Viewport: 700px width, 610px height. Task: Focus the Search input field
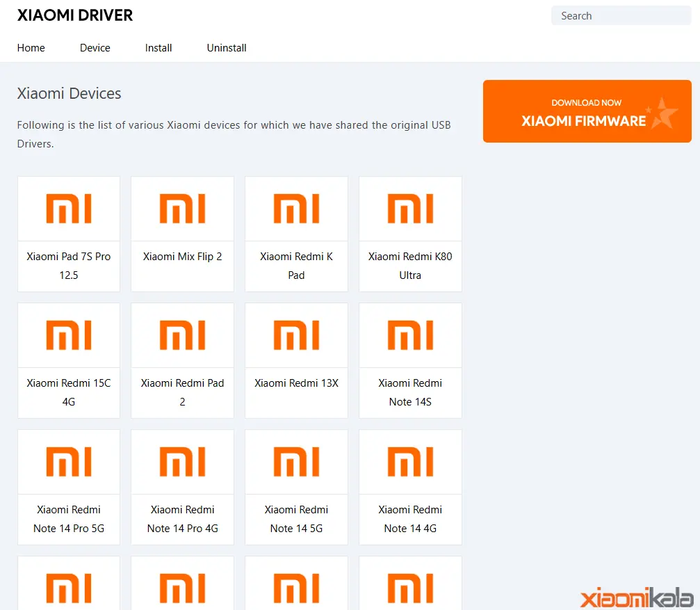coord(621,16)
